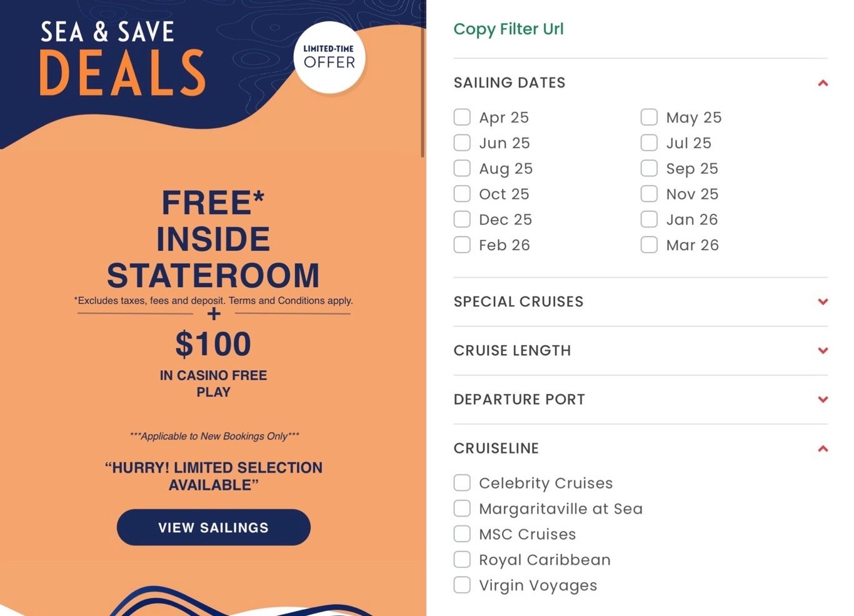The width and height of the screenshot is (854, 616).
Task: Check the Jan 26 sailing date
Action: [x=649, y=220]
